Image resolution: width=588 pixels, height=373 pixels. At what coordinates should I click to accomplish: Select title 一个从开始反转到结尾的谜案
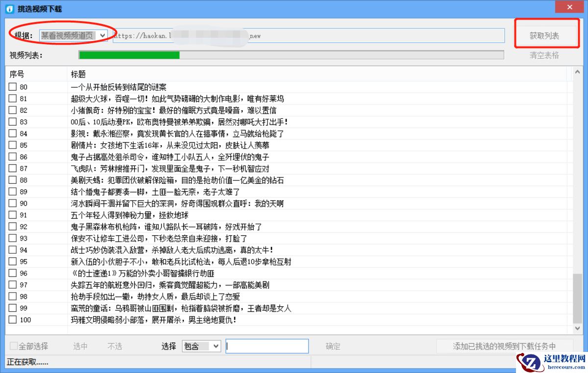click(119, 87)
